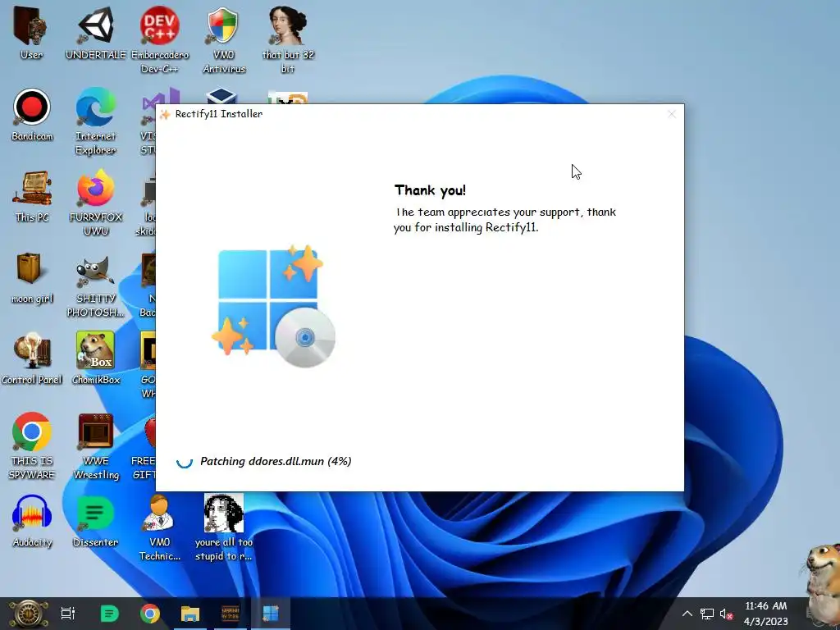This screenshot has width=840, height=630.
Task: Open Task View on the taskbar
Action: click(x=68, y=614)
